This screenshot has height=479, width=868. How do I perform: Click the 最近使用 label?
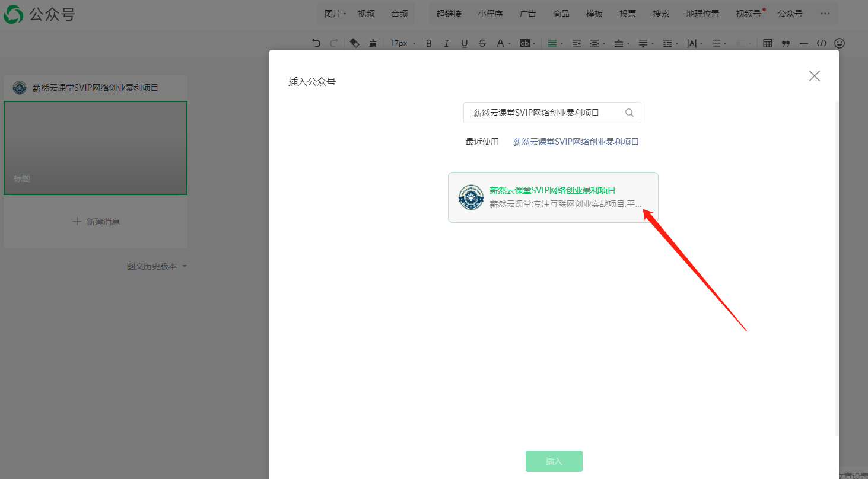coord(482,142)
